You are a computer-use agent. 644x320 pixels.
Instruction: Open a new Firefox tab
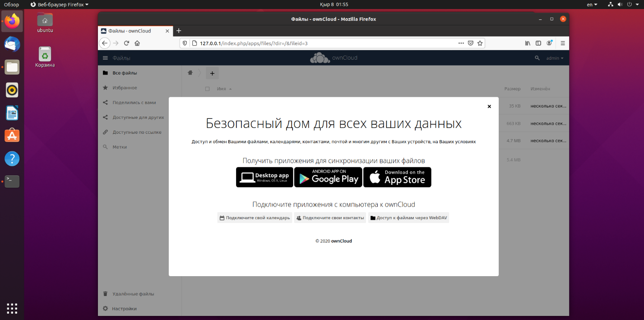pos(179,31)
